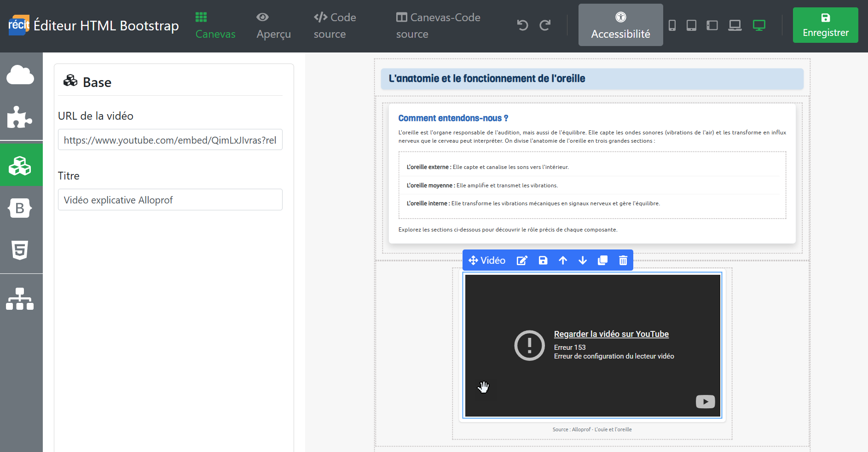This screenshot has height=452, width=868.
Task: Click the green Enregistrer button
Action: pos(825,25)
